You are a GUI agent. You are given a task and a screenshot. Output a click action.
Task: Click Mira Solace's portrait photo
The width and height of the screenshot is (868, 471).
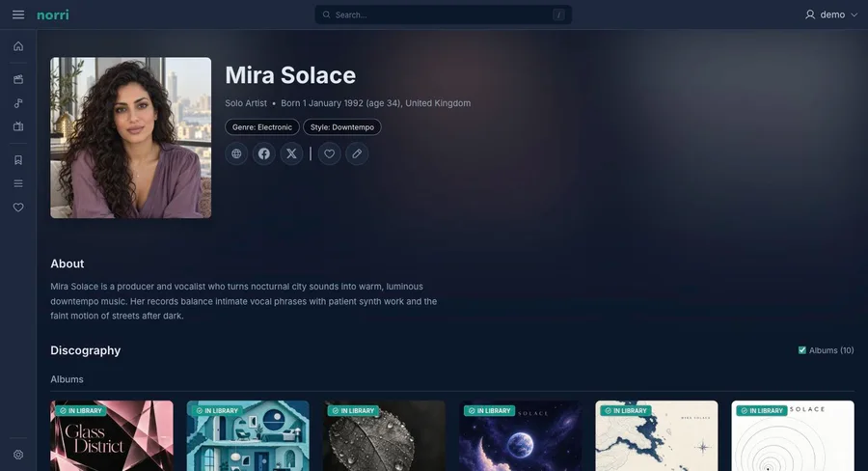coord(130,138)
